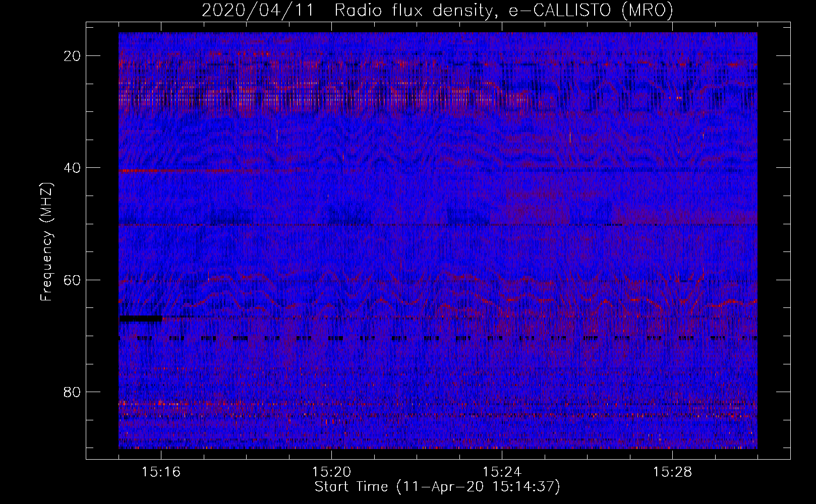Click the 'Start Time (11-Apr-20 15:14:37)' label
Viewport: 816px width, 504px height.
click(x=437, y=487)
